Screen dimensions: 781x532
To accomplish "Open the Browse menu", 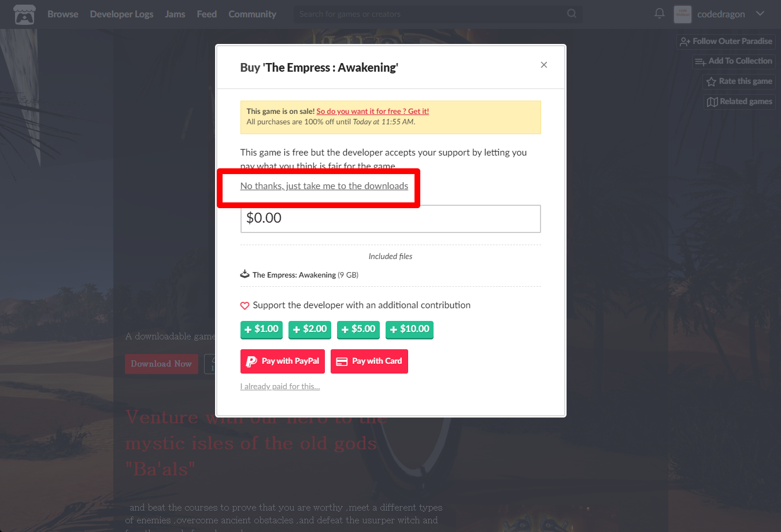I will 62,14.
